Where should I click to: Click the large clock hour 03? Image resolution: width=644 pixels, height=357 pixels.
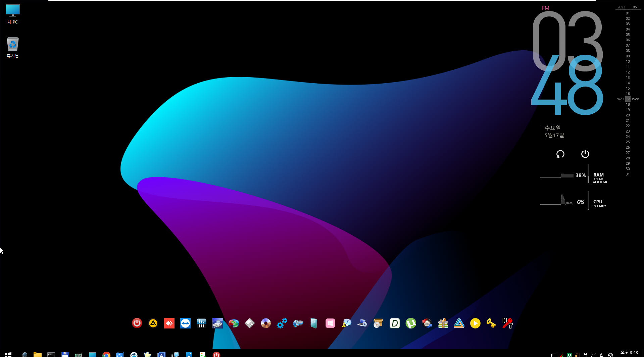click(567, 41)
